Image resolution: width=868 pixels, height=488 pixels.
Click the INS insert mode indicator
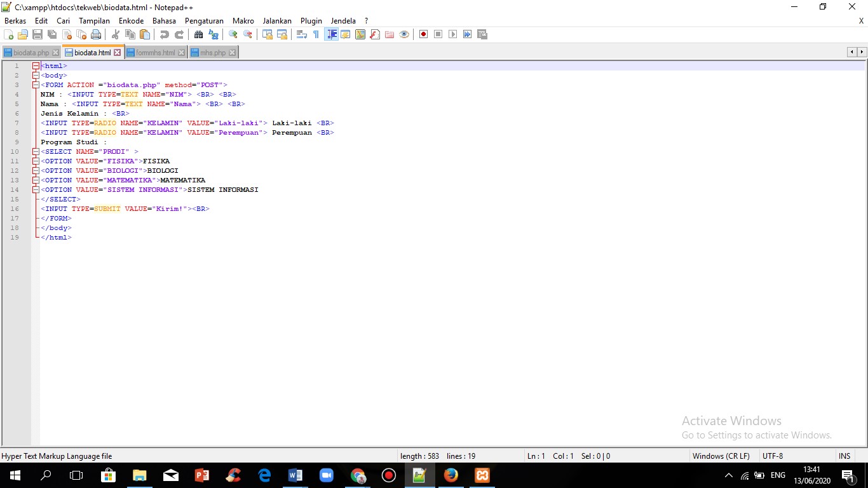coord(844,456)
